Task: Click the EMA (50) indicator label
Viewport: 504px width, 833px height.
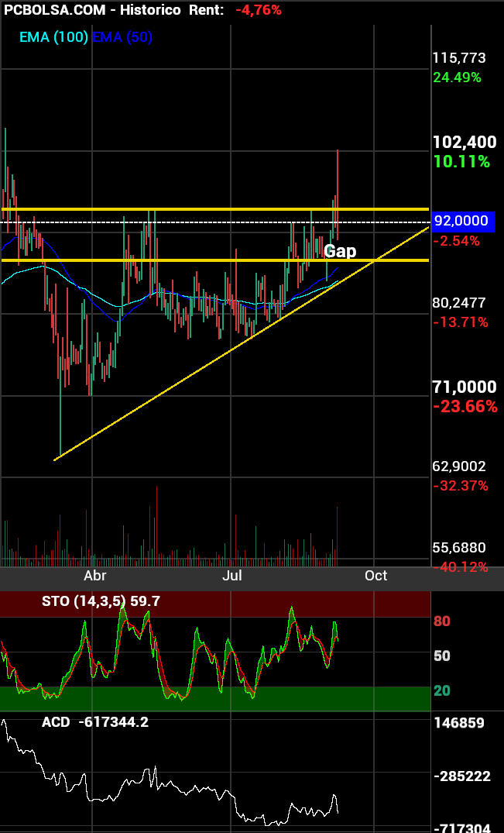Action: pos(122,36)
